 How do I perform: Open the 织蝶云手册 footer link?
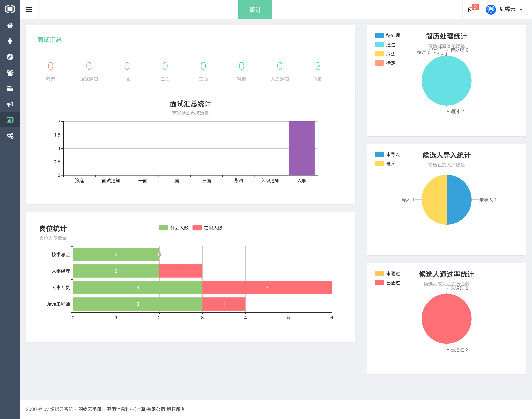pyautogui.click(x=90, y=409)
